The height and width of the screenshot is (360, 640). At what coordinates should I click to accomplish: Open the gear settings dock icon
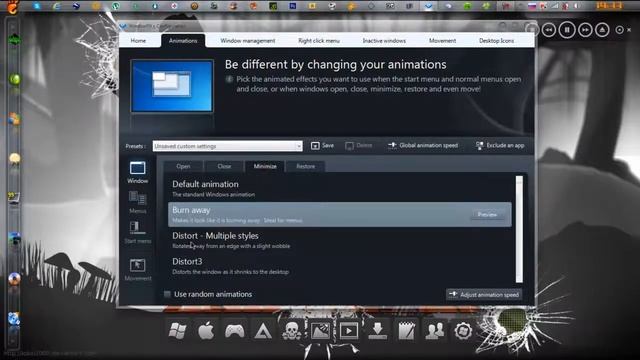[463, 331]
